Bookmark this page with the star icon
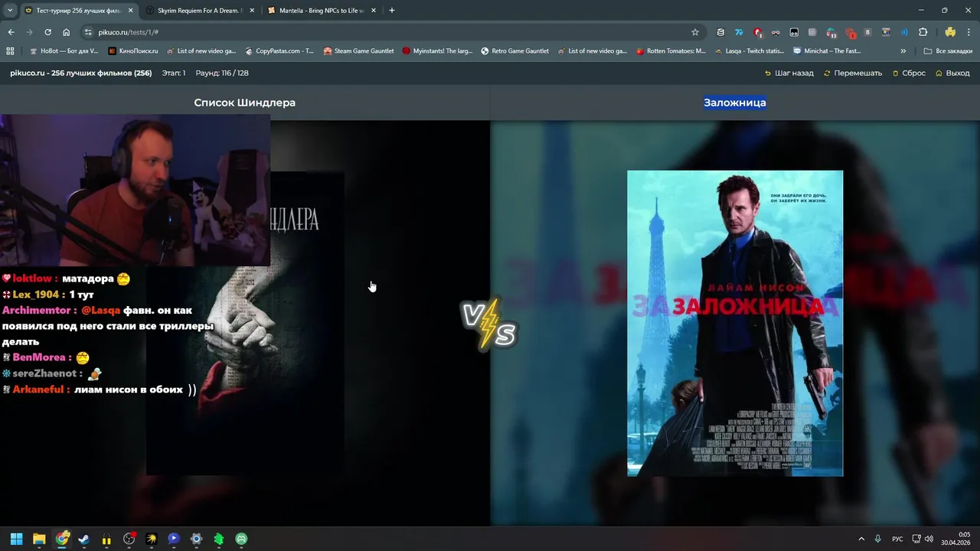The width and height of the screenshot is (980, 551). tap(695, 32)
